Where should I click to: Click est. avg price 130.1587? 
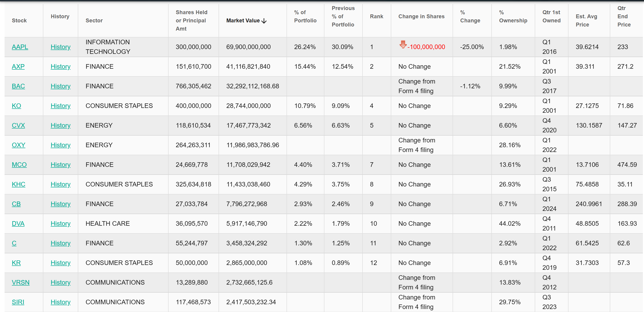(589, 126)
